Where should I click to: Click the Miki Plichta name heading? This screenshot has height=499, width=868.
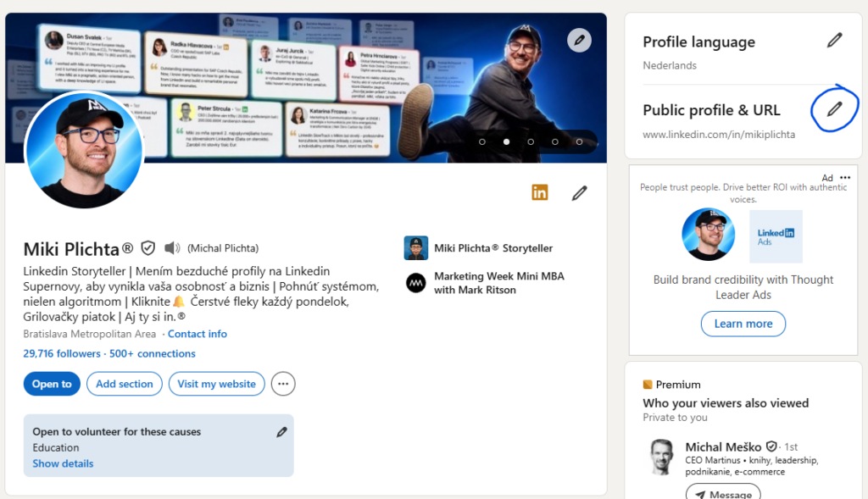coord(78,249)
